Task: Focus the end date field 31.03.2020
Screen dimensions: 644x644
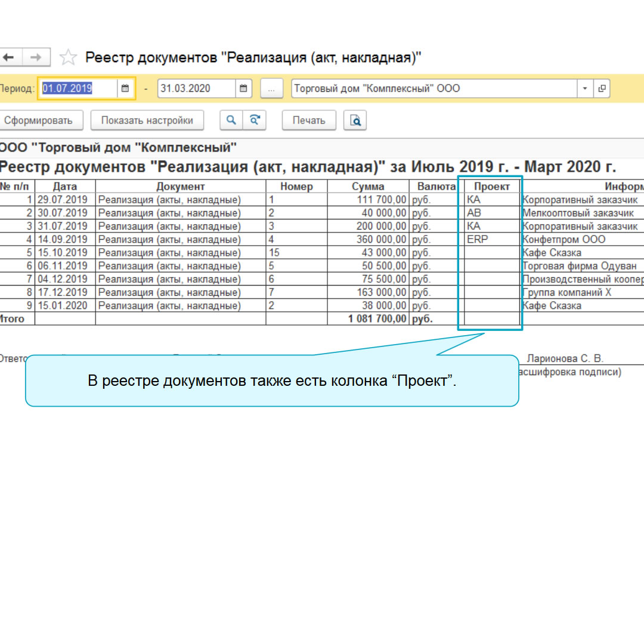Action: 197,88
